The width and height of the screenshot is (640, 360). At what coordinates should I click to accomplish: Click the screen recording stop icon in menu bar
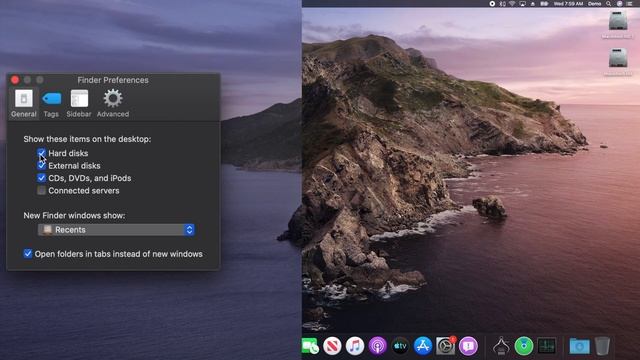click(x=492, y=4)
